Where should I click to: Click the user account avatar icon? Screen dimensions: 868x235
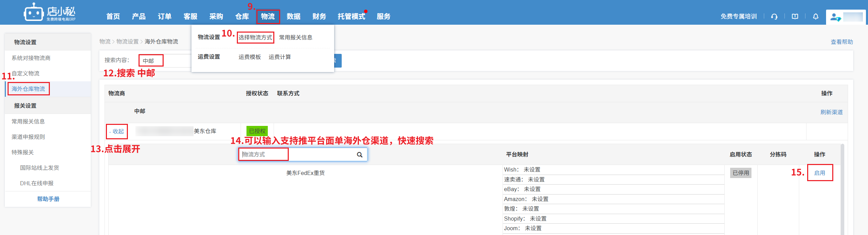click(835, 17)
